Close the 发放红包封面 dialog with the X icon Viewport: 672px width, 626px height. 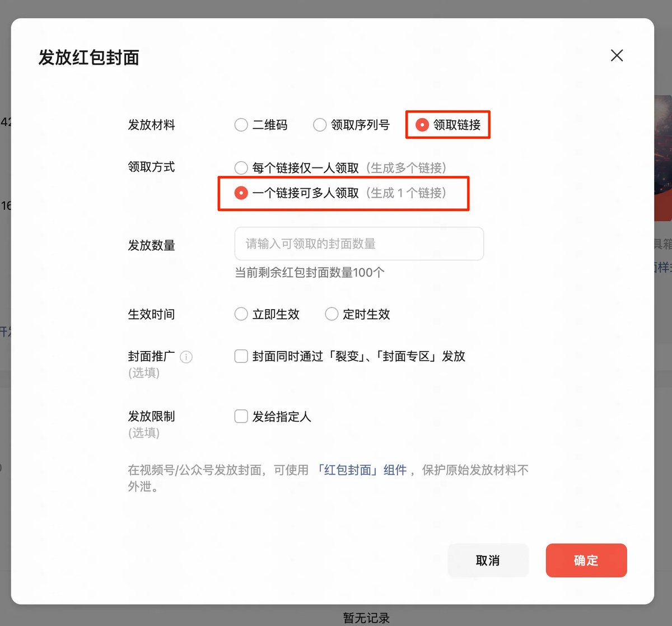617,55
